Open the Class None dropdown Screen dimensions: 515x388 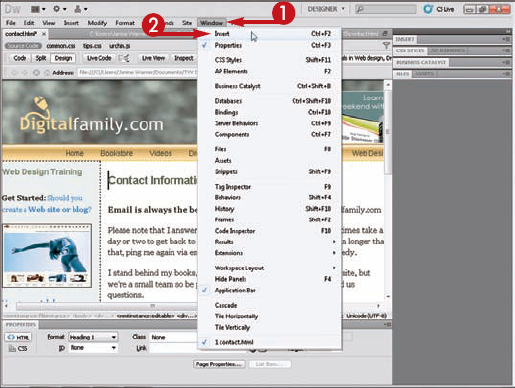(173, 337)
